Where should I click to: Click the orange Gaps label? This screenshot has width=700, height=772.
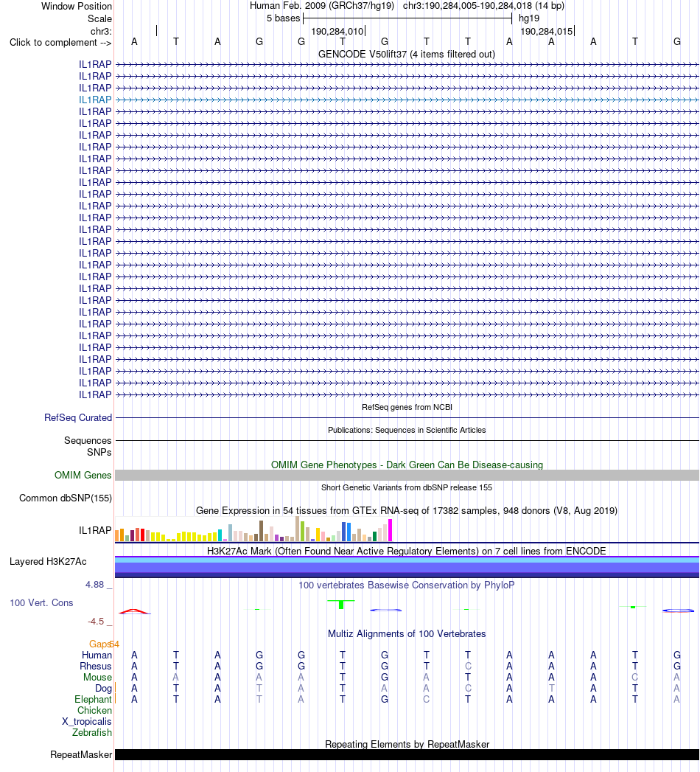pos(99,644)
